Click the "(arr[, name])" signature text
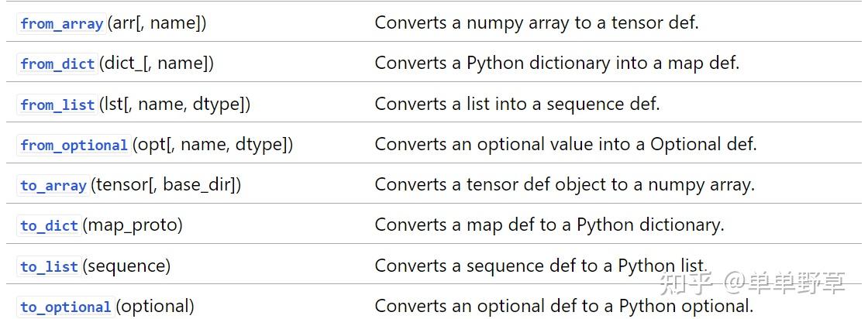The height and width of the screenshot is (319, 868). tap(157, 23)
